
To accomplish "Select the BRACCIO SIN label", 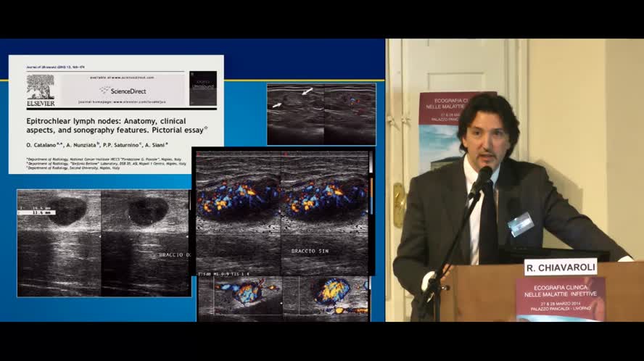I will point(309,250).
